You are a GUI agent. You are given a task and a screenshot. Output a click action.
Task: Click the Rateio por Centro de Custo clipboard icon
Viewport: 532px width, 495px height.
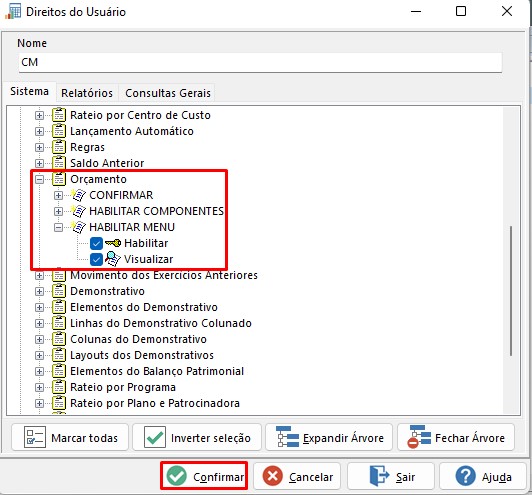click(x=59, y=115)
